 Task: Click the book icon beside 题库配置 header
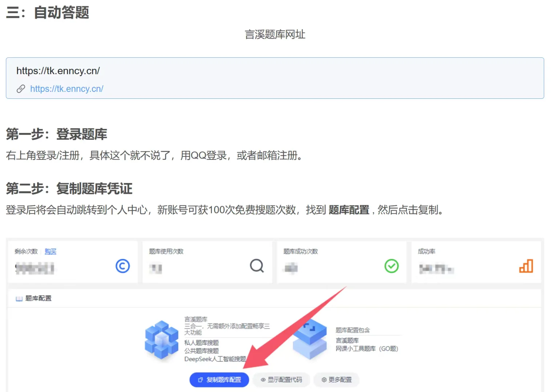(x=19, y=298)
